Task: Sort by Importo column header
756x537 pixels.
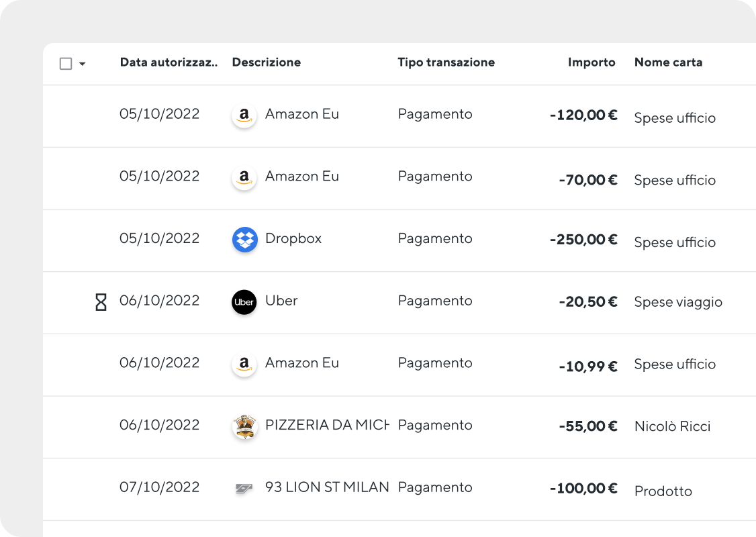Action: pyautogui.click(x=591, y=62)
